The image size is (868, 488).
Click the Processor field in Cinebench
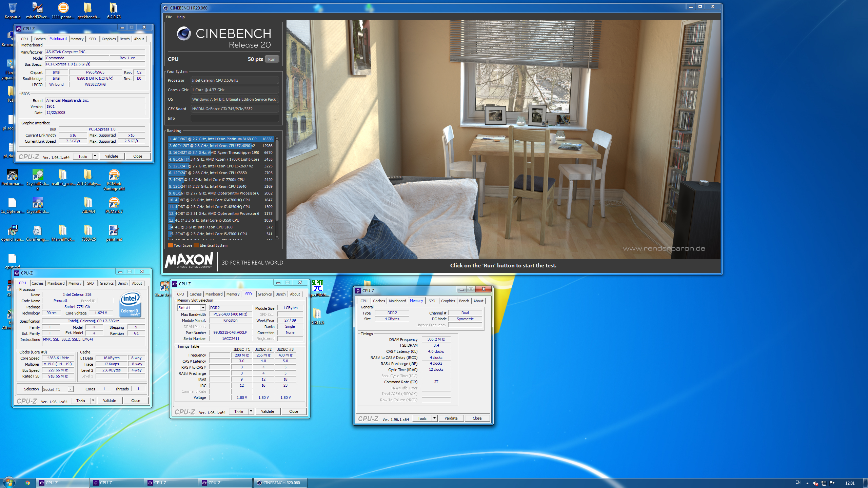[234, 80]
